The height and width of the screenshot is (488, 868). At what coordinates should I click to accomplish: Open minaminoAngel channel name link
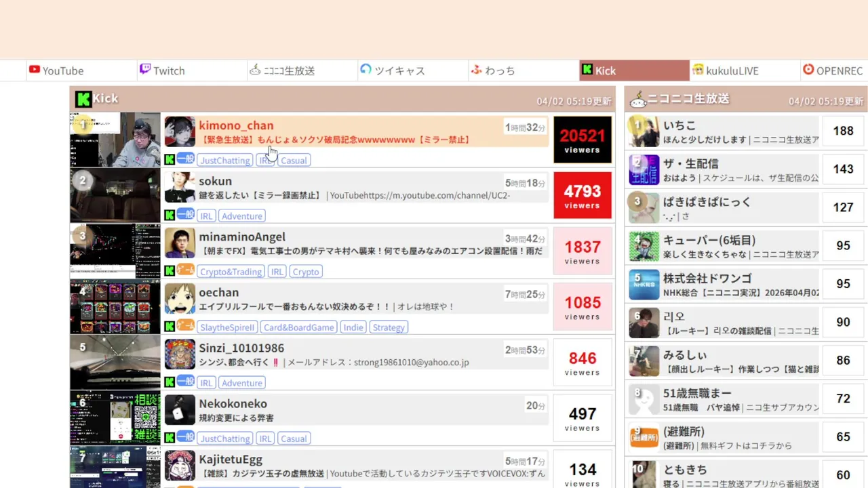(x=242, y=237)
